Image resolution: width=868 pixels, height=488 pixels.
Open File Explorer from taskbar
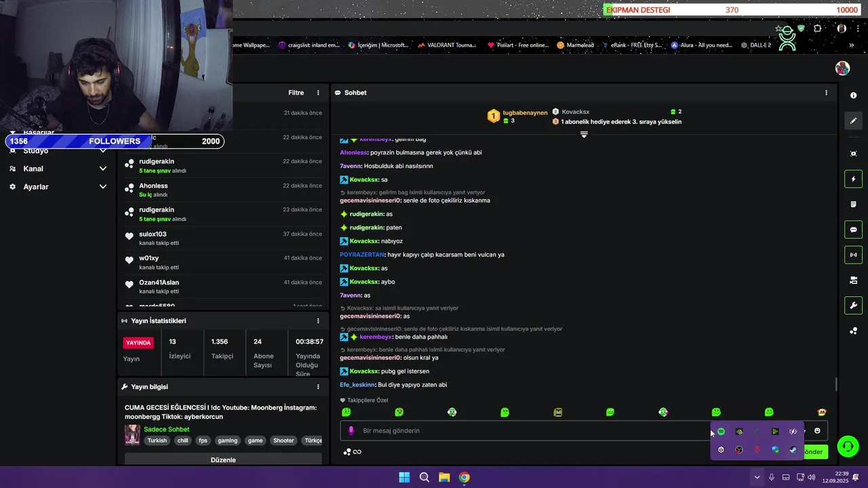pos(444,477)
